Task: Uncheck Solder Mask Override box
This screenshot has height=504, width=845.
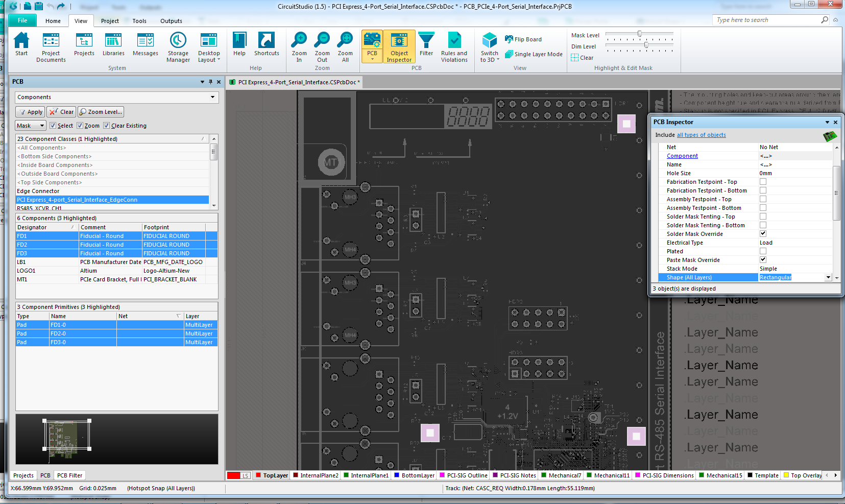Action: (x=763, y=234)
